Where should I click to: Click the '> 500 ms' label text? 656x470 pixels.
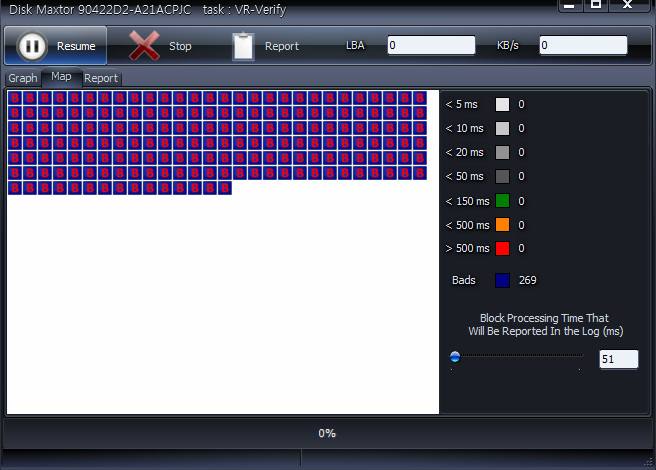coord(467,248)
